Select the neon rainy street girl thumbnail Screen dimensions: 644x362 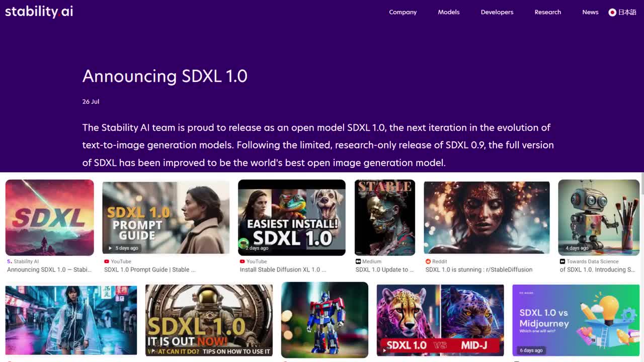pyautogui.click(x=71, y=320)
